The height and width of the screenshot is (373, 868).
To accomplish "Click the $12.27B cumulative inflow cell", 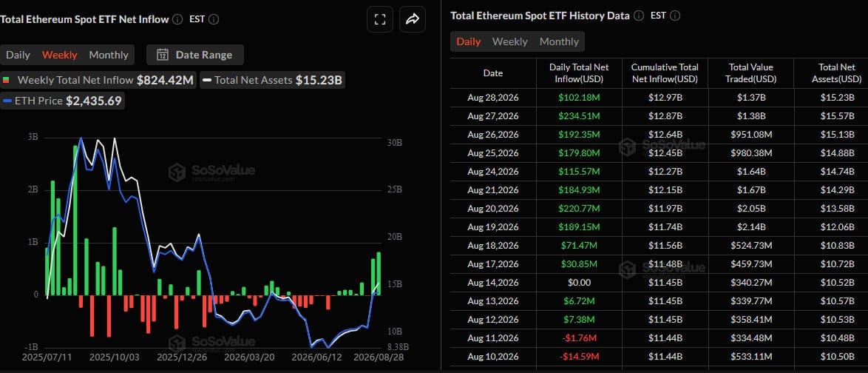I will click(x=664, y=171).
